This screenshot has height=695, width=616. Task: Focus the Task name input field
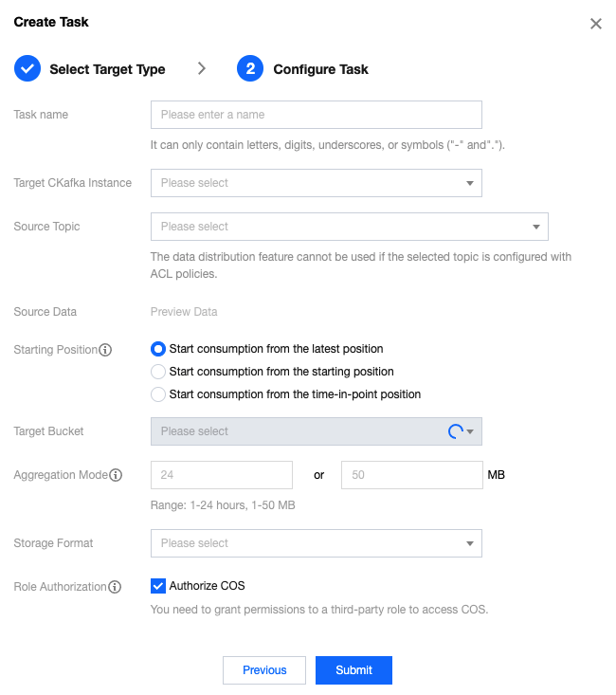pos(317,115)
